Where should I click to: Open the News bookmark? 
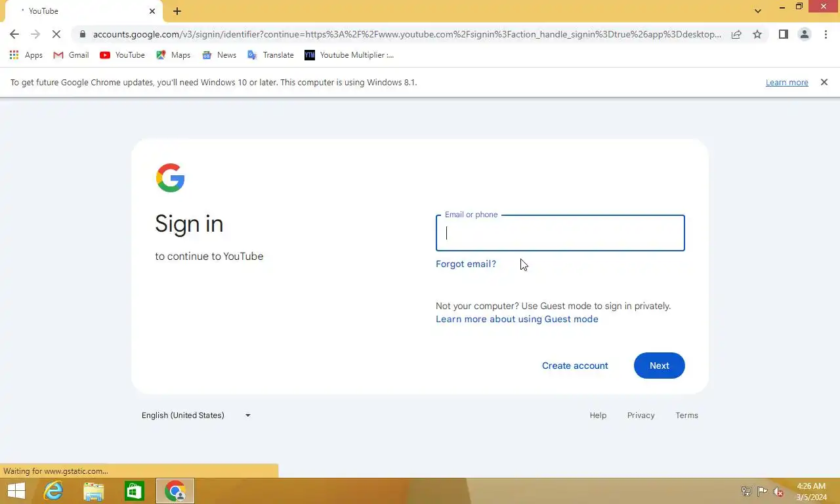pyautogui.click(x=219, y=55)
